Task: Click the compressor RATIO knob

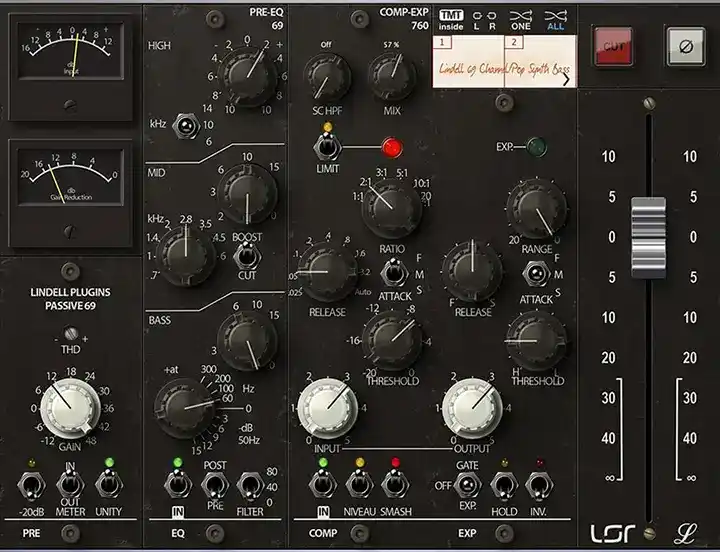Action: [x=392, y=208]
